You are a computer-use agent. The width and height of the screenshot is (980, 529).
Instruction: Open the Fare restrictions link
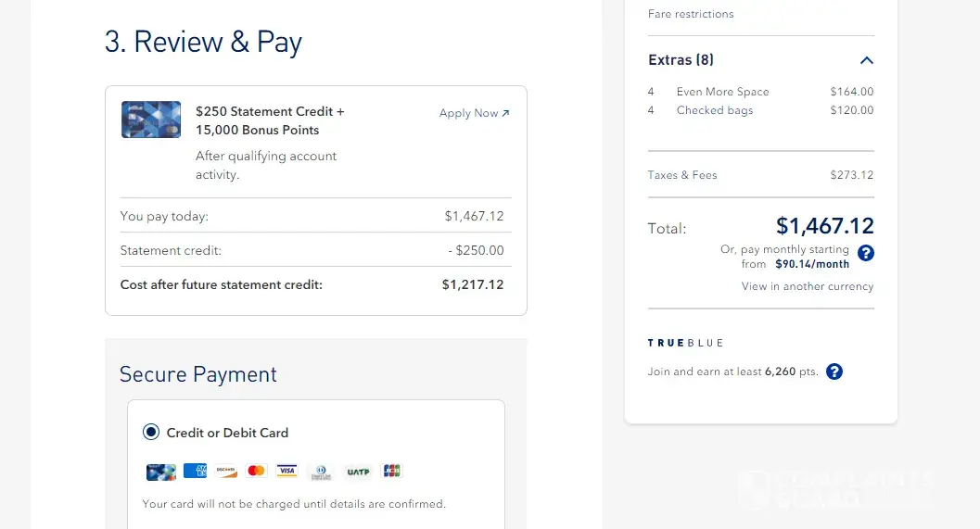(x=691, y=14)
